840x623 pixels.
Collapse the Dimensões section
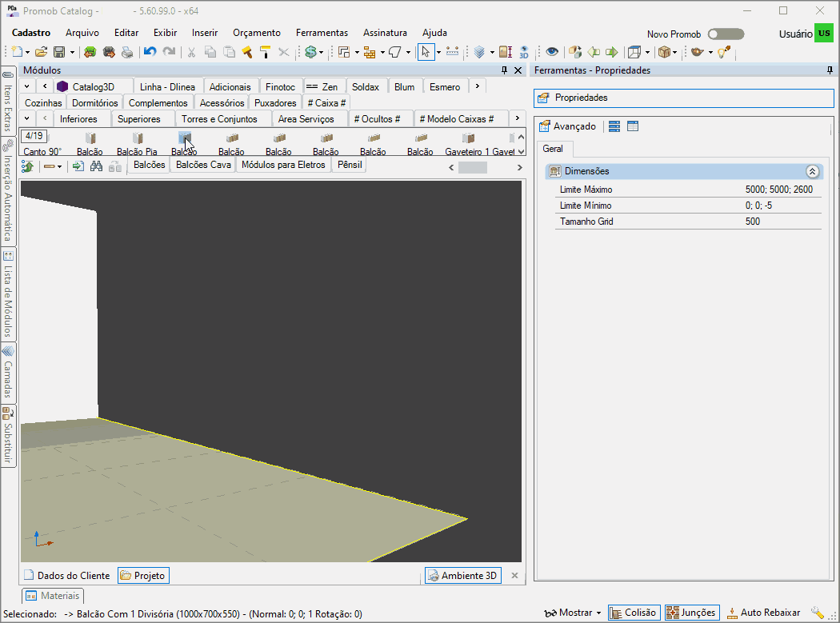click(812, 171)
